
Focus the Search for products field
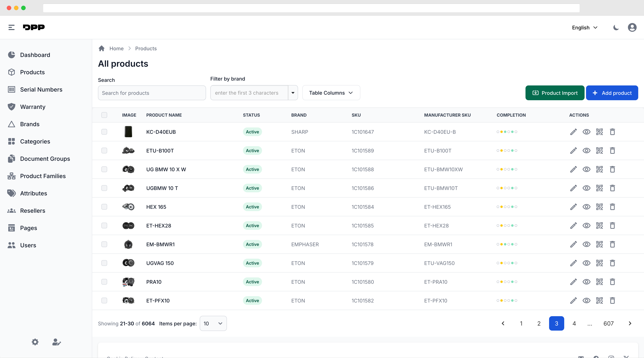[x=152, y=93]
